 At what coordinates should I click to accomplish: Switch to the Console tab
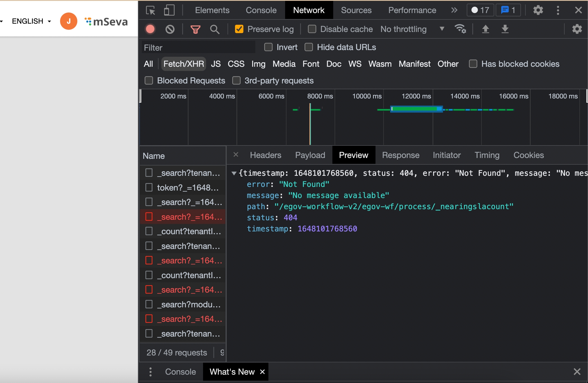click(261, 10)
